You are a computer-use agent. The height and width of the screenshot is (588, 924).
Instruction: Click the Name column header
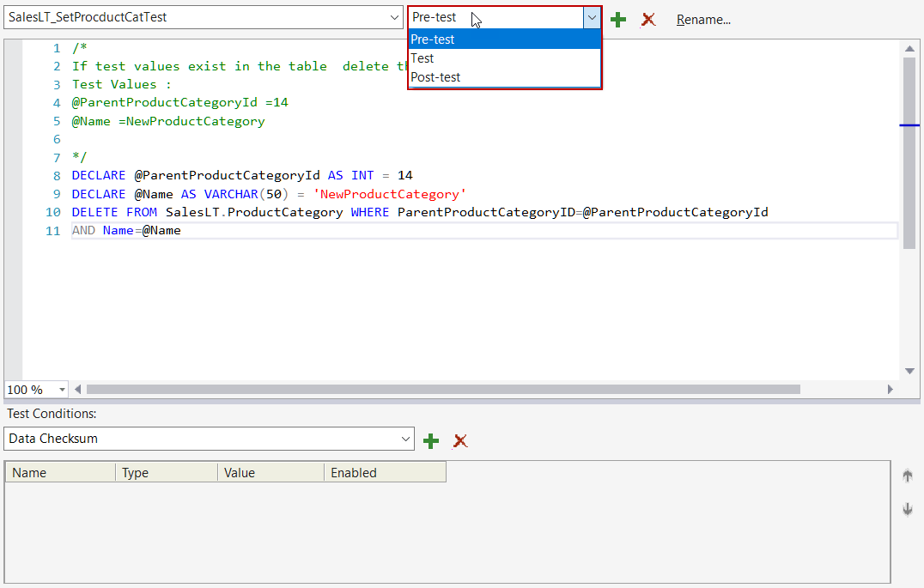[x=29, y=471]
